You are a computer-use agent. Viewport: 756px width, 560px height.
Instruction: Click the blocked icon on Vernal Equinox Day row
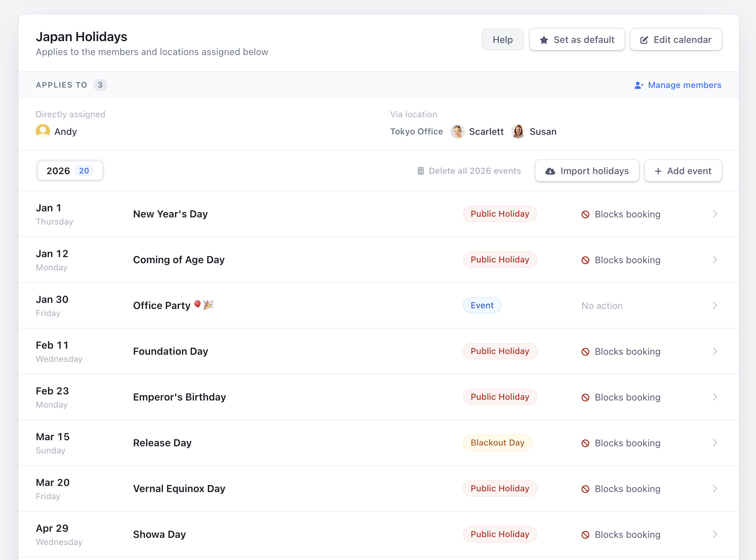(585, 489)
